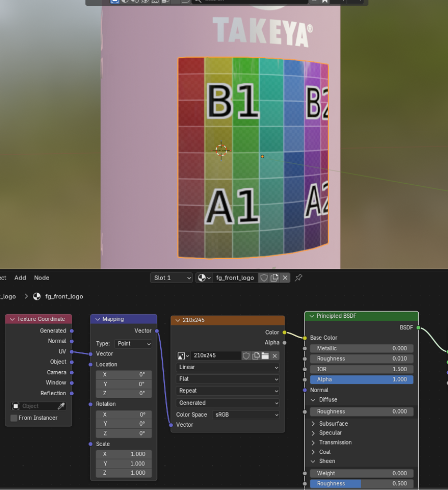Open the Flat projection dropdown
The height and width of the screenshot is (490, 448).
tap(228, 379)
